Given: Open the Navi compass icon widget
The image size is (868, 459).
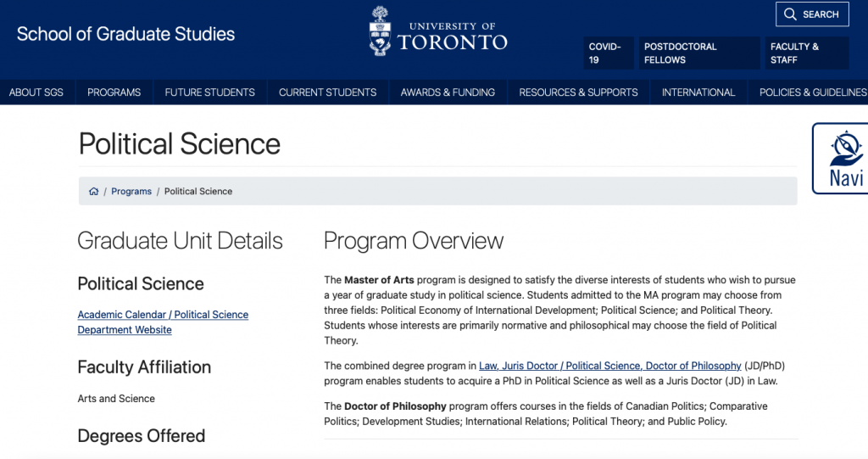Looking at the screenshot, I should [x=845, y=151].
